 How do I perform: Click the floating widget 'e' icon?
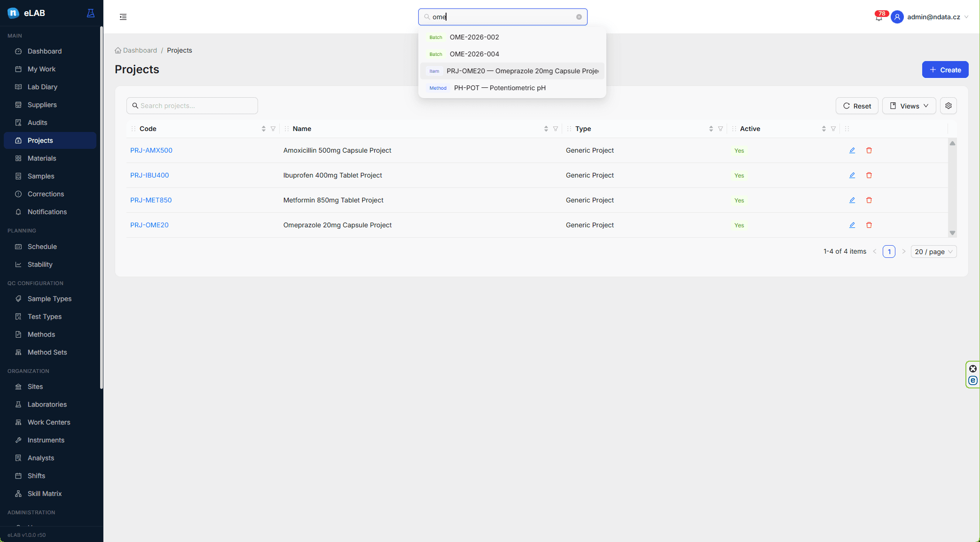(973, 380)
